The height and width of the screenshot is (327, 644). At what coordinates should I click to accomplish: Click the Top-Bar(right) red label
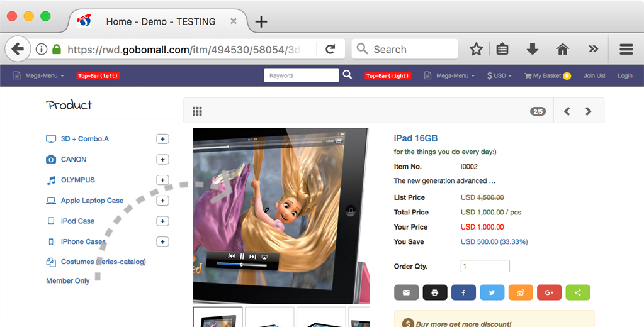tap(388, 75)
